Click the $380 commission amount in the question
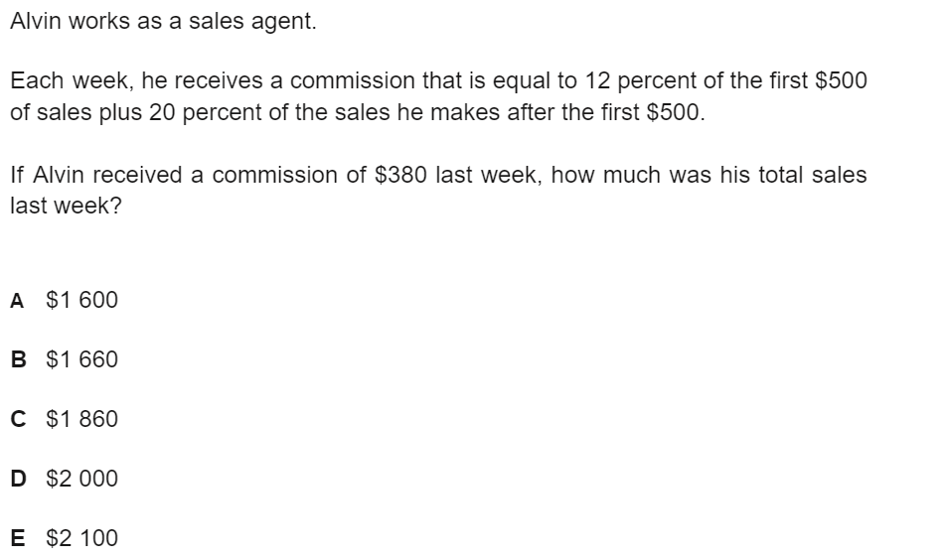This screenshot has width=947, height=560. click(400, 175)
